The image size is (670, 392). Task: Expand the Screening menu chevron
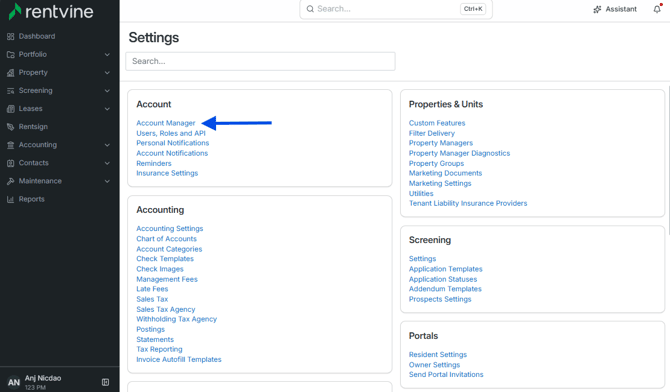pyautogui.click(x=107, y=91)
